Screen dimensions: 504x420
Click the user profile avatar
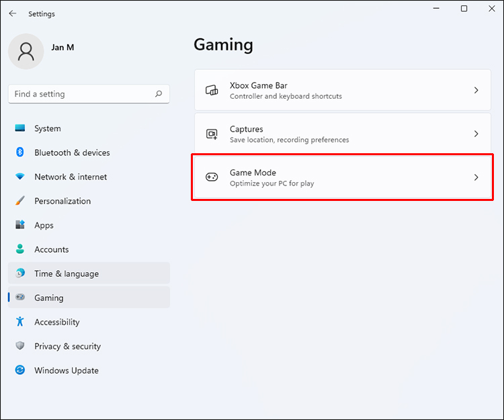coord(26,52)
